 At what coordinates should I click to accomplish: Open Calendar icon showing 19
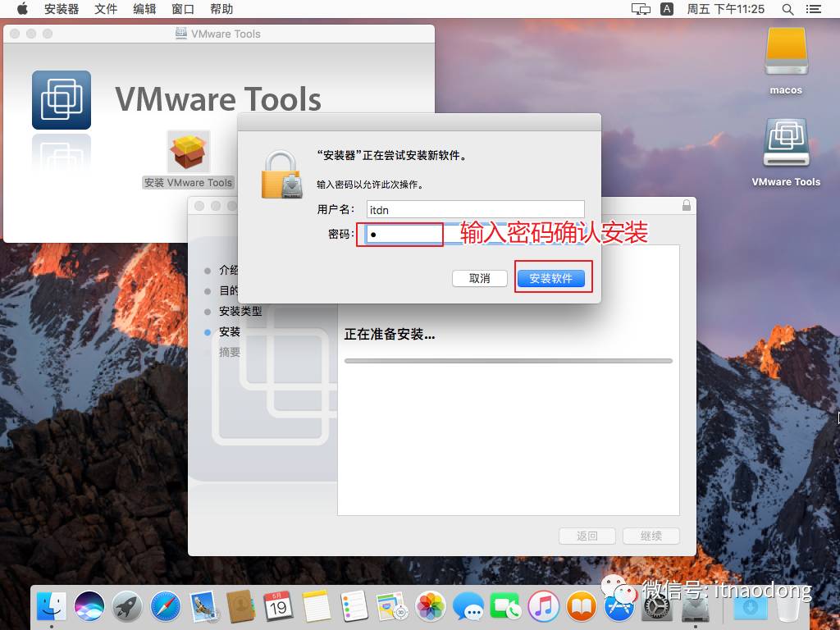click(x=278, y=606)
